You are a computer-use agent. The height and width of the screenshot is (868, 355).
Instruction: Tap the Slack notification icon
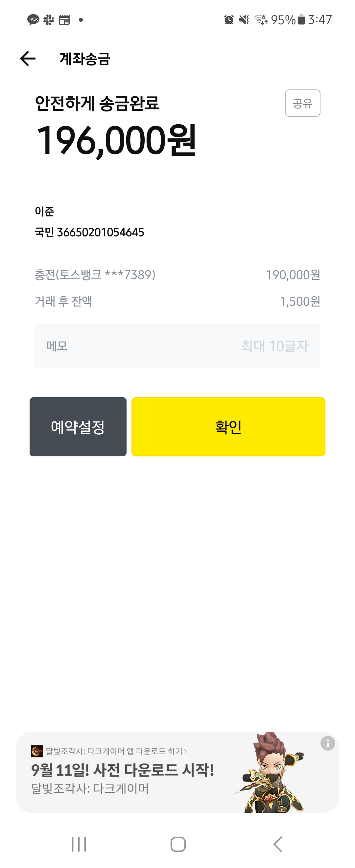49,20
